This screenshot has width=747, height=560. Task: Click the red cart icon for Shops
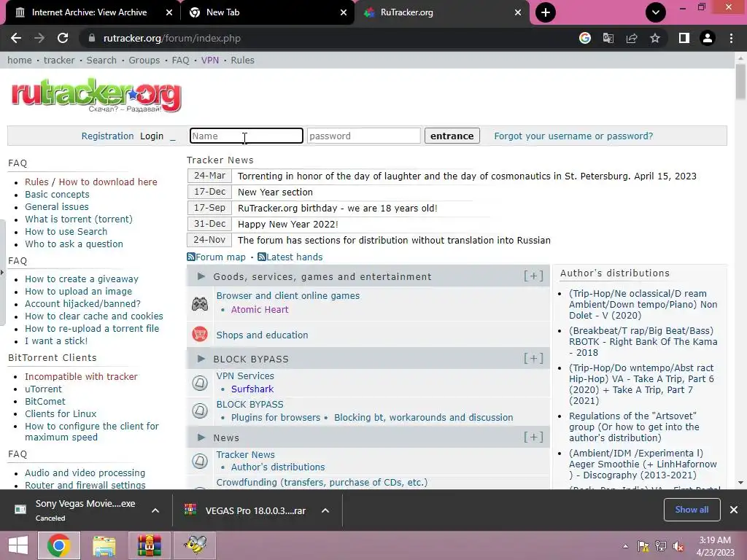pos(200,334)
